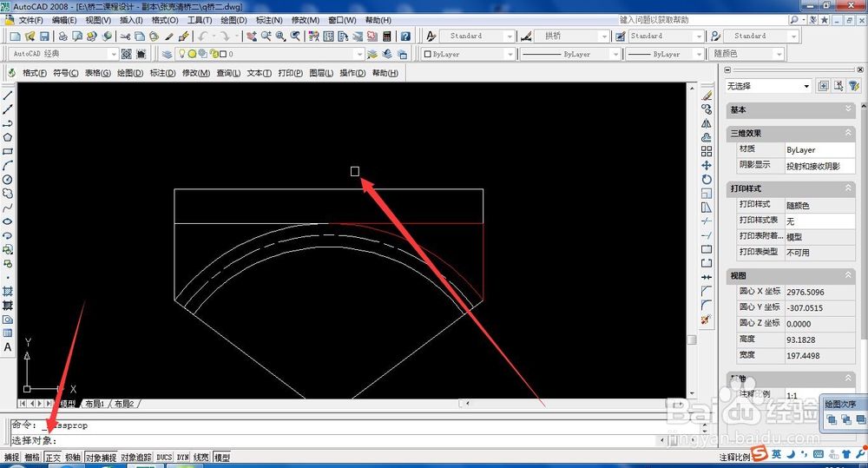Switch to the 布局2 layout tab
Screen dimensions: 868x468
[x=124, y=404]
